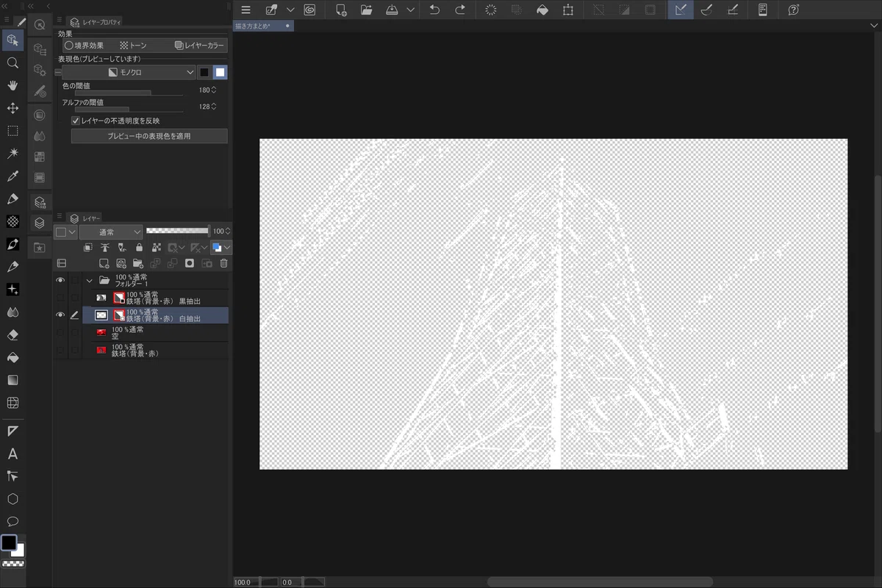882x588 pixels.
Task: Open Clip Studio dropdown arrow in command bar
Action: point(290,10)
